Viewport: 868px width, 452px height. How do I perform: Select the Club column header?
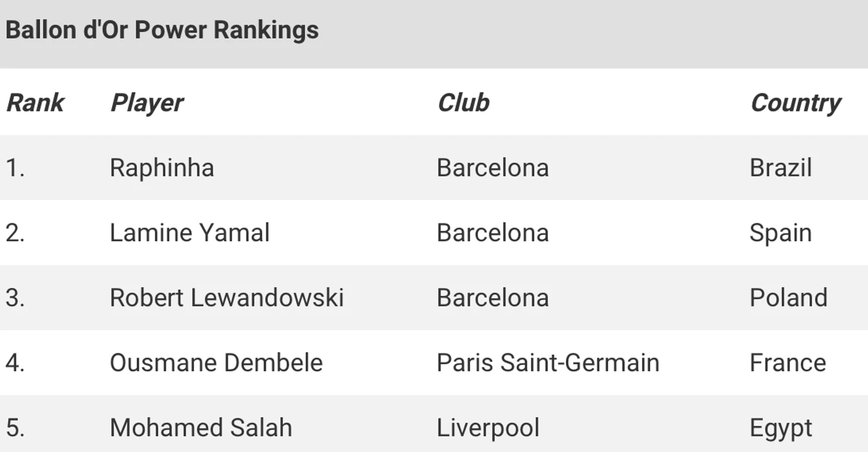[x=463, y=102]
